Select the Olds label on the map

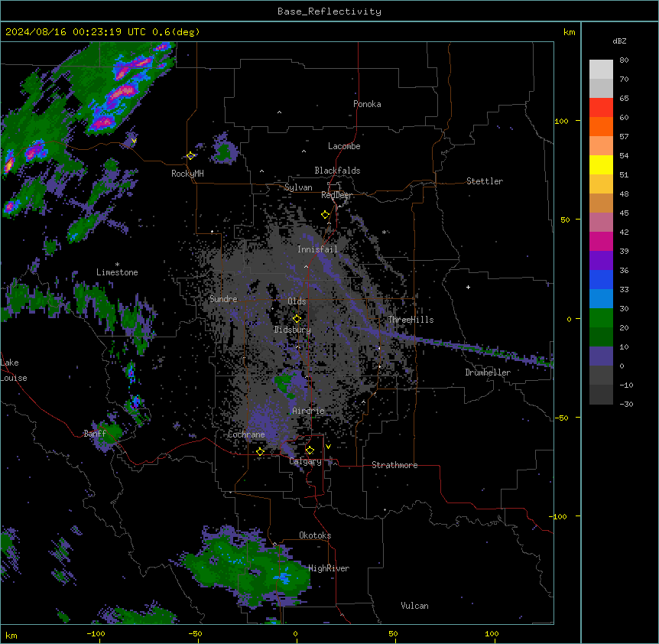tap(297, 301)
